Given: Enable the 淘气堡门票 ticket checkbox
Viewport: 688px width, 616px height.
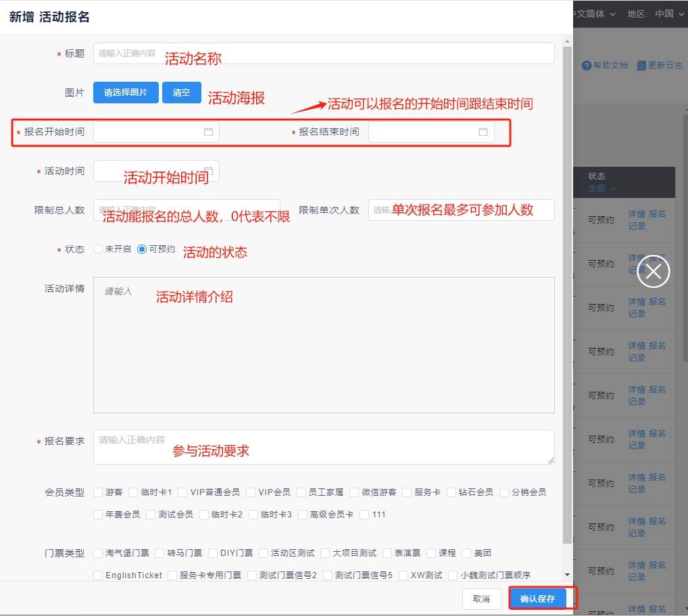Looking at the screenshot, I should (x=99, y=553).
